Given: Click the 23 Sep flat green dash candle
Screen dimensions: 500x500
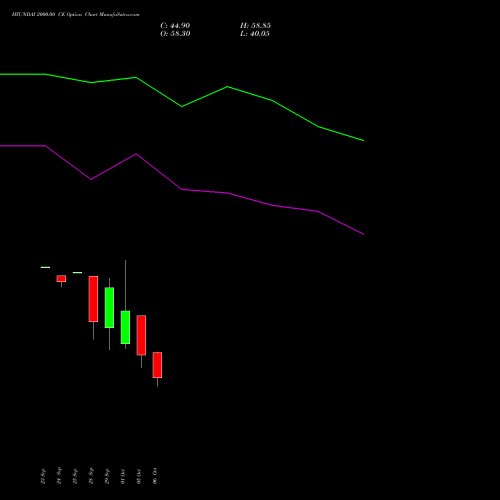Looking at the screenshot, I should point(45,267).
